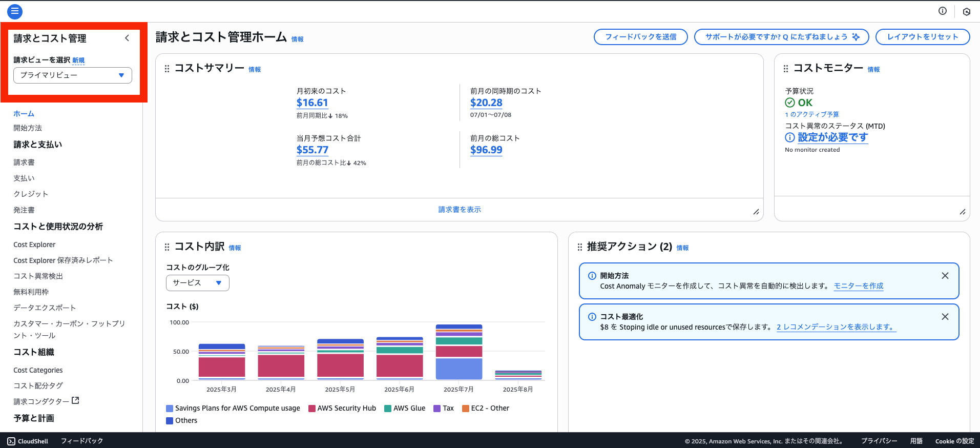Collapse the 請求とコスト管理 sidebar chevron

click(x=127, y=38)
